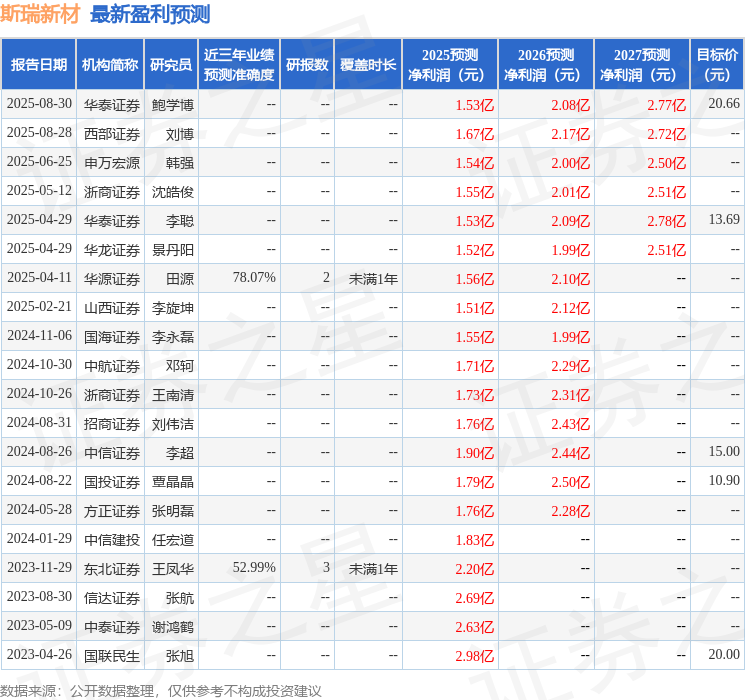Screen dimensions: 745x700
Task: Select institution 方正证券
Action: tap(112, 511)
